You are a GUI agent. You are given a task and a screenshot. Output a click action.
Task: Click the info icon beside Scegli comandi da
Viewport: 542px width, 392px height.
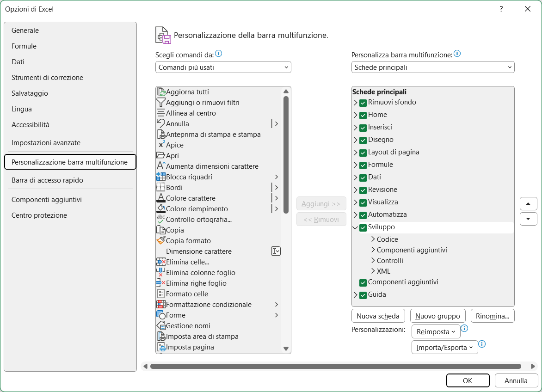click(219, 54)
